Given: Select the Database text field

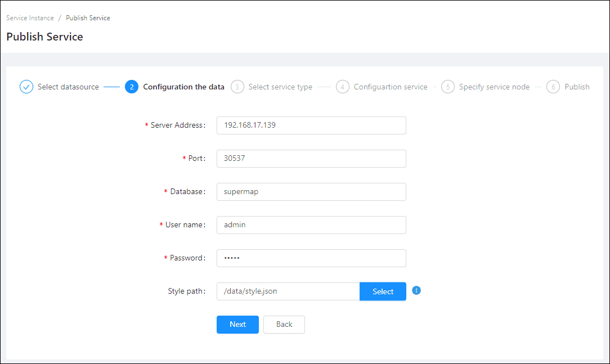Looking at the screenshot, I should click(x=311, y=192).
